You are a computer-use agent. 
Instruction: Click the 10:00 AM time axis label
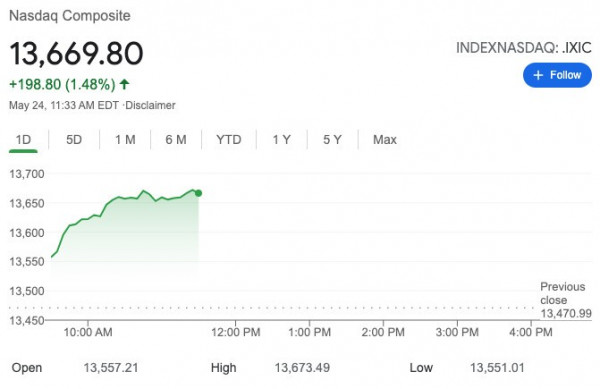tap(88, 332)
